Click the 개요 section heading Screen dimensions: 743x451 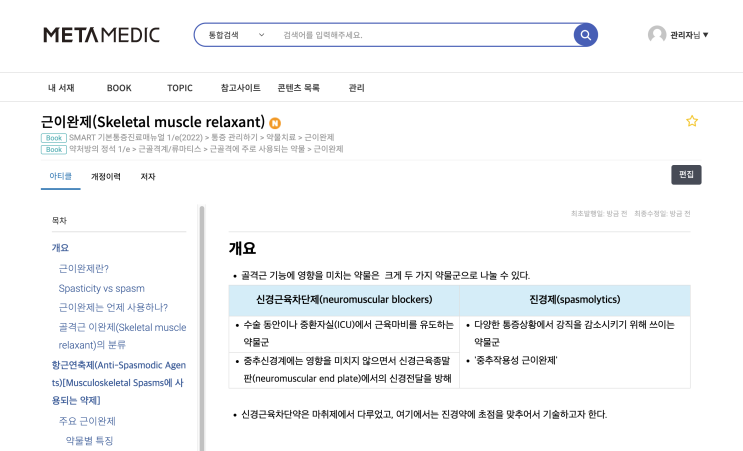point(242,248)
